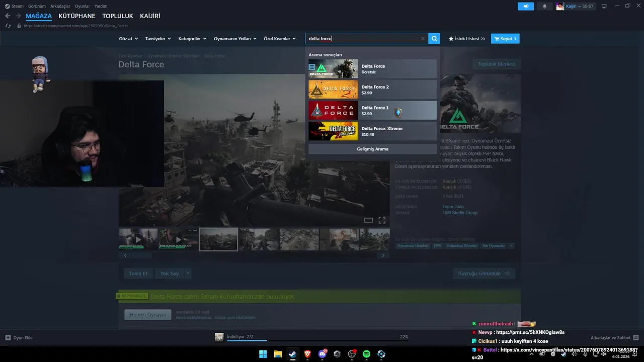This screenshot has height=362, width=644.
Task: Reload the store page
Action: click(8, 26)
